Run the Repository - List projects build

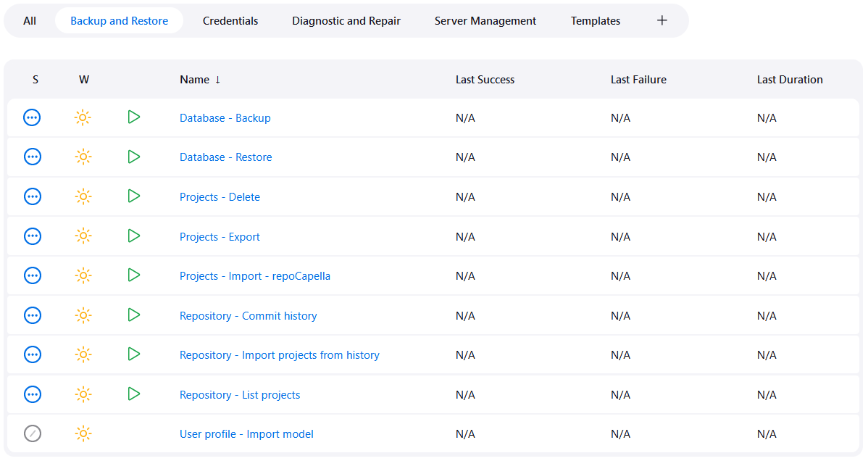click(133, 394)
